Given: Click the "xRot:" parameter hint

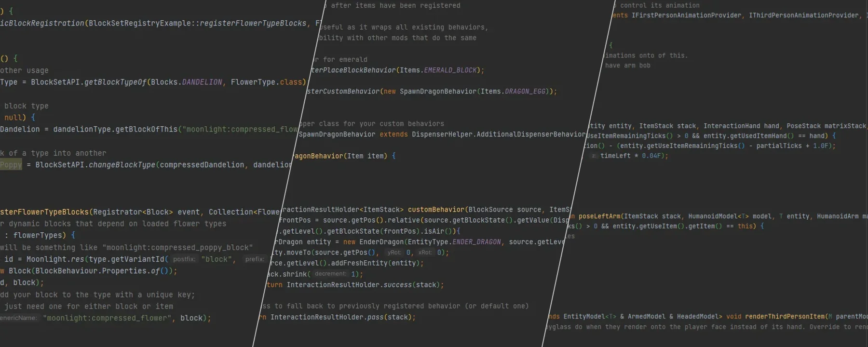Looking at the screenshot, I should pos(425,252).
